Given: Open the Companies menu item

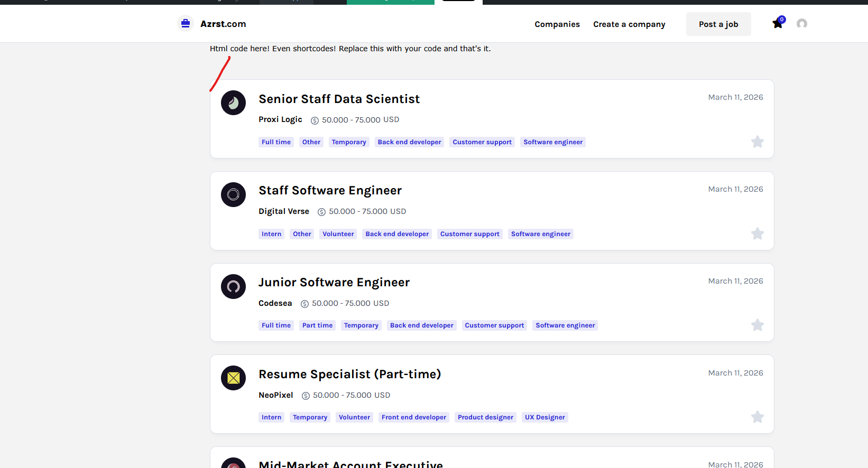Looking at the screenshot, I should 557,24.
